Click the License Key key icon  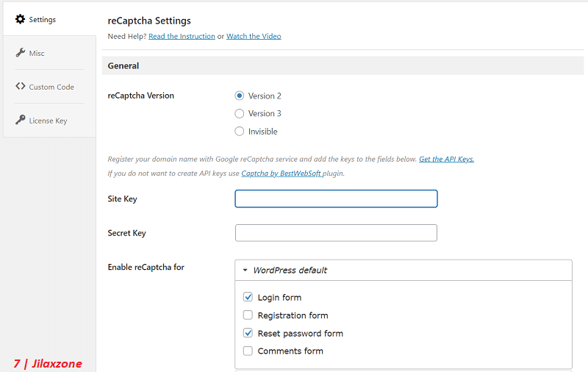coord(21,120)
